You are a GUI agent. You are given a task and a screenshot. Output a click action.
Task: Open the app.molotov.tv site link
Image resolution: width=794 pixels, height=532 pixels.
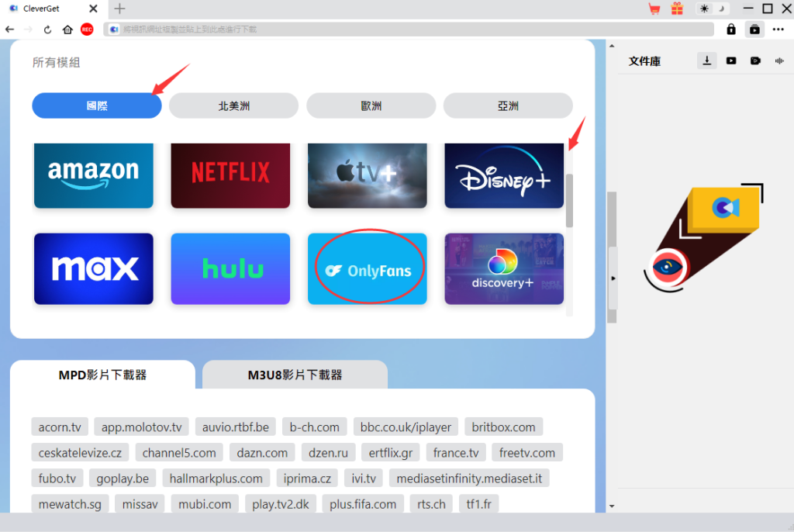(x=141, y=427)
